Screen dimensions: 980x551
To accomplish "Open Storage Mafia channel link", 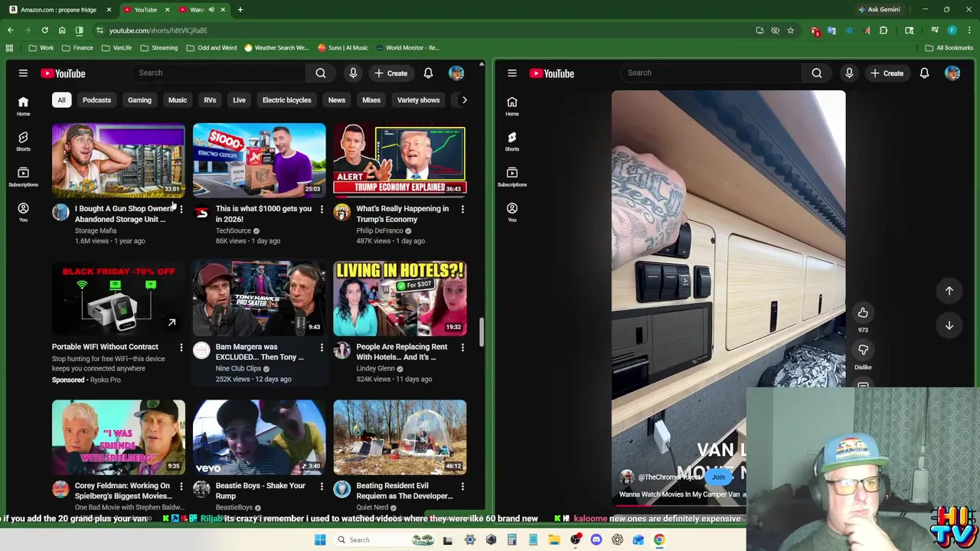I will [96, 230].
